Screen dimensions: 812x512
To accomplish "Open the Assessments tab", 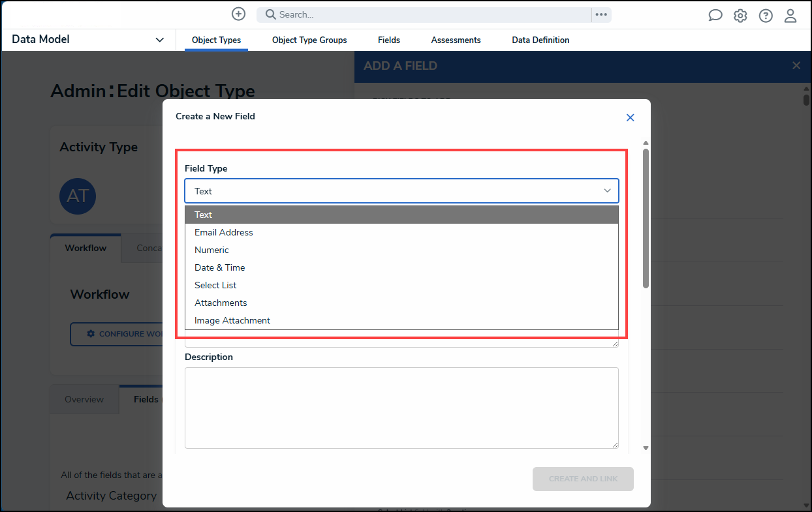I will [x=456, y=40].
